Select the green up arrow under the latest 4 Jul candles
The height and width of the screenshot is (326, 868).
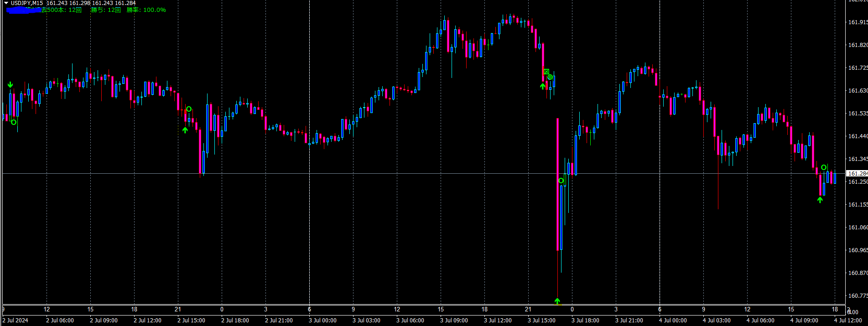click(820, 200)
